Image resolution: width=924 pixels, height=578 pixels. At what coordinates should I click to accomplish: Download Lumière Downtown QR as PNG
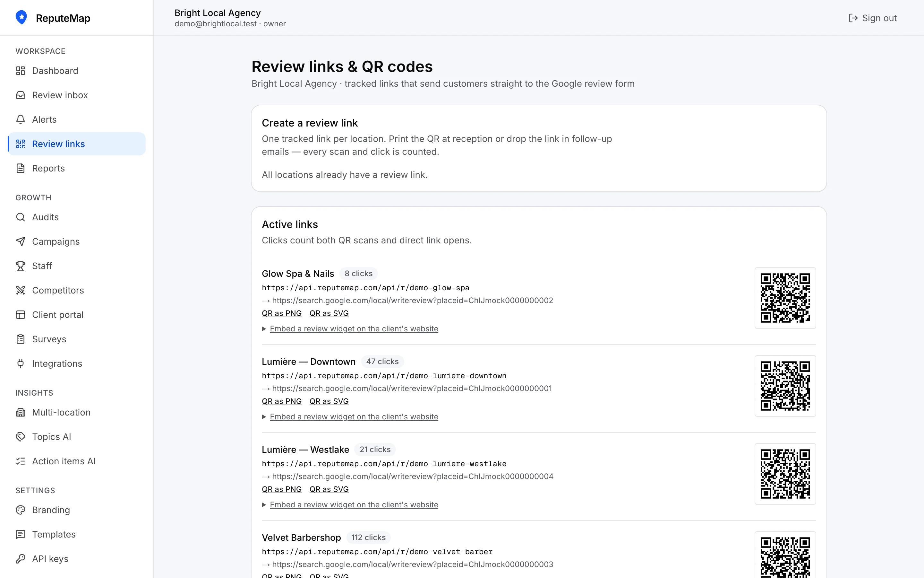pyautogui.click(x=282, y=401)
